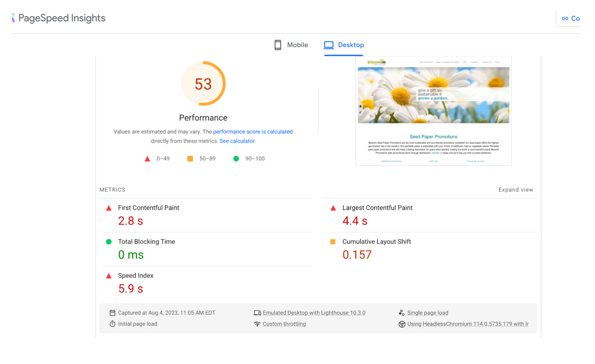Click the PageSpeed Insights logo icon
Viewport: 595px width, 364px height.
click(13, 18)
